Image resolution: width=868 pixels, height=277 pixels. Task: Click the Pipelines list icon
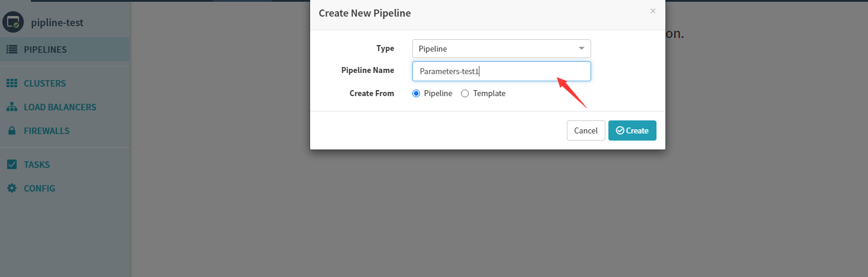tap(11, 50)
